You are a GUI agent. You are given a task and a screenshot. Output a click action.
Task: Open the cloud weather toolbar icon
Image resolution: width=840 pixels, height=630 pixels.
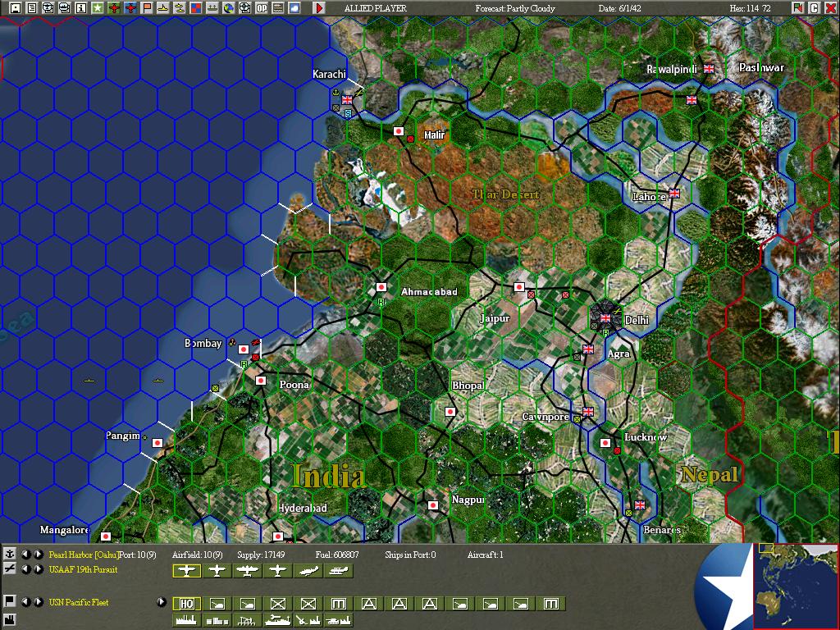coord(294,7)
